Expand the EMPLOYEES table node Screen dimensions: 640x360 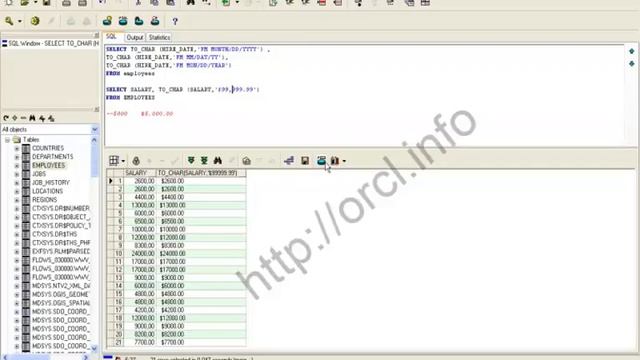[17, 165]
